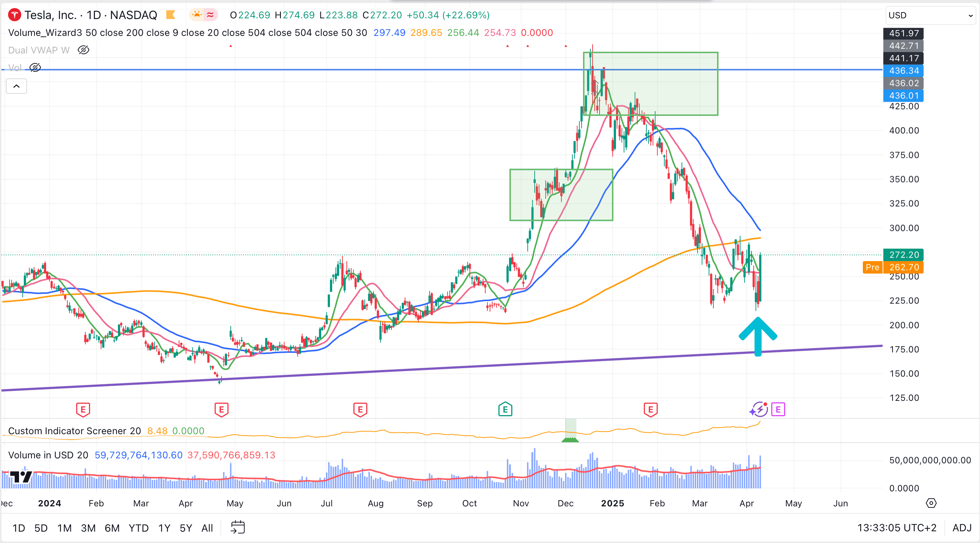Click the green 256.44 indicator value
The height and width of the screenshot is (543, 980).
click(x=463, y=33)
